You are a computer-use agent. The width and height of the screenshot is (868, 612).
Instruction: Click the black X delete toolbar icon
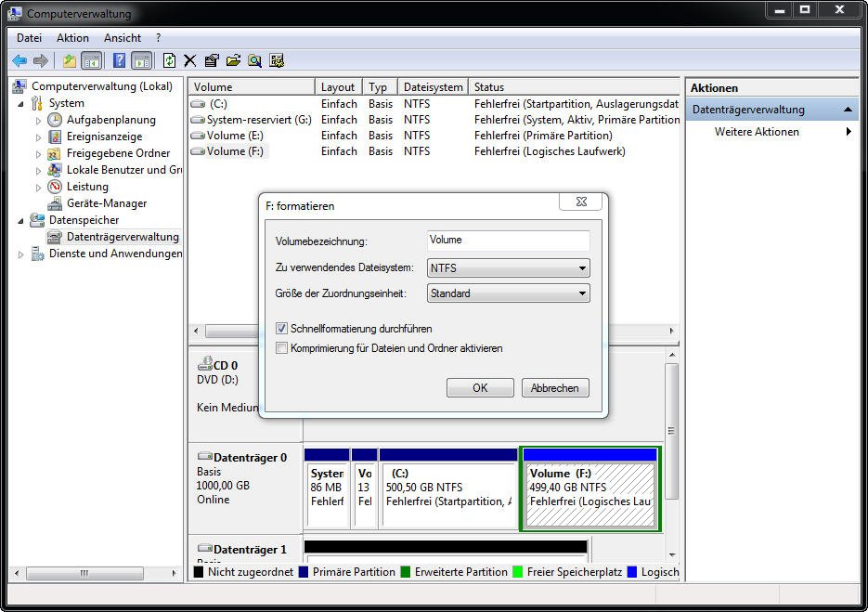pos(190,60)
